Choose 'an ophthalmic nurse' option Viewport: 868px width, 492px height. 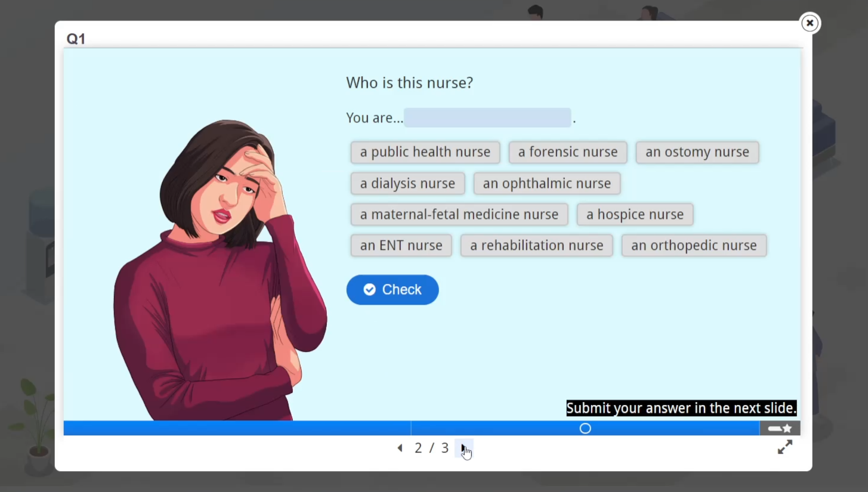[x=547, y=184]
